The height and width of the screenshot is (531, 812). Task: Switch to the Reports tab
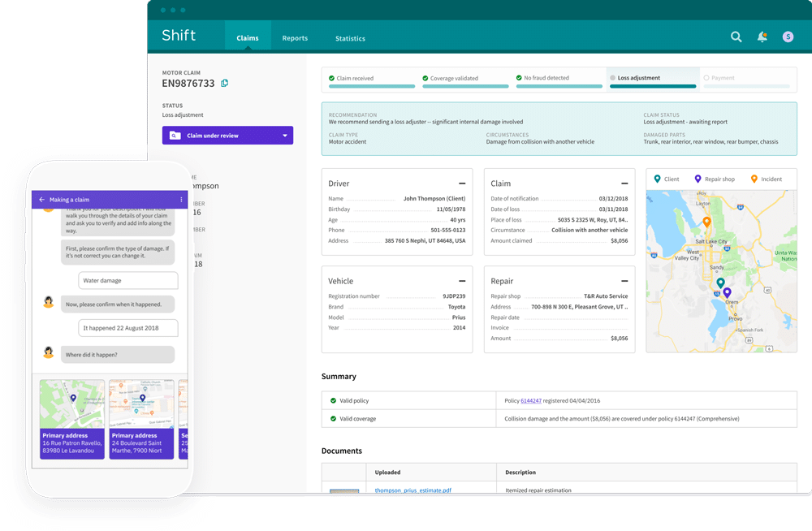click(295, 38)
